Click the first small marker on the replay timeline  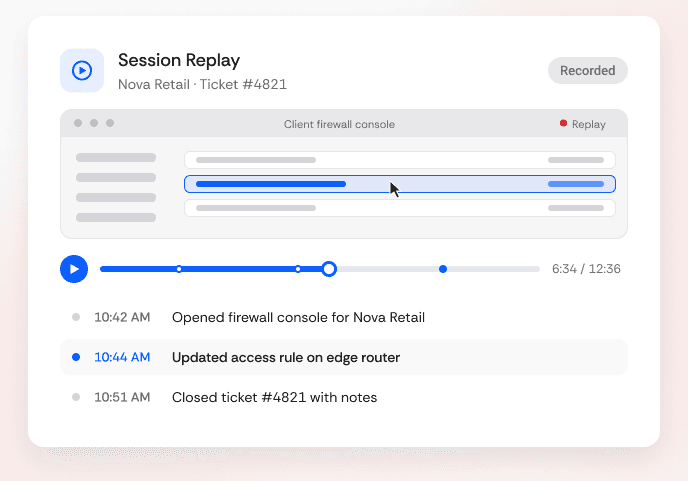pos(179,269)
